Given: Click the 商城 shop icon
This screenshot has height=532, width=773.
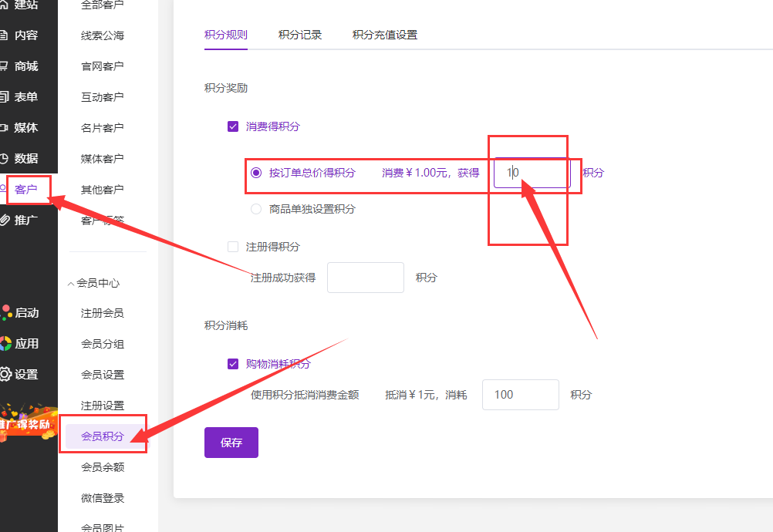Looking at the screenshot, I should 5,66.
